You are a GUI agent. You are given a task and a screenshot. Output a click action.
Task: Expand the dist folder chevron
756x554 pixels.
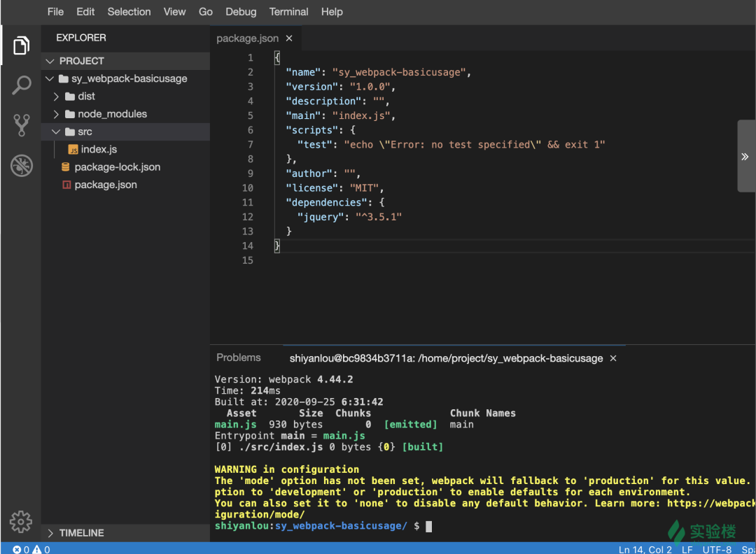point(56,97)
